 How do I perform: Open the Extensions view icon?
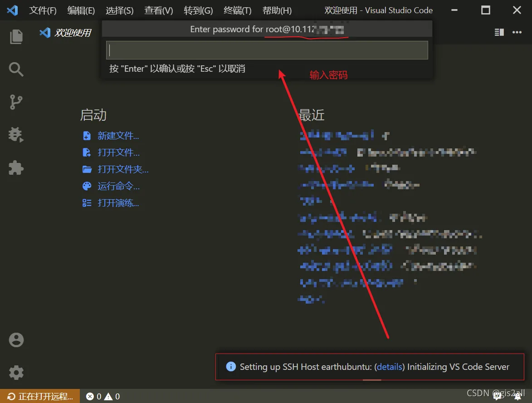16,168
